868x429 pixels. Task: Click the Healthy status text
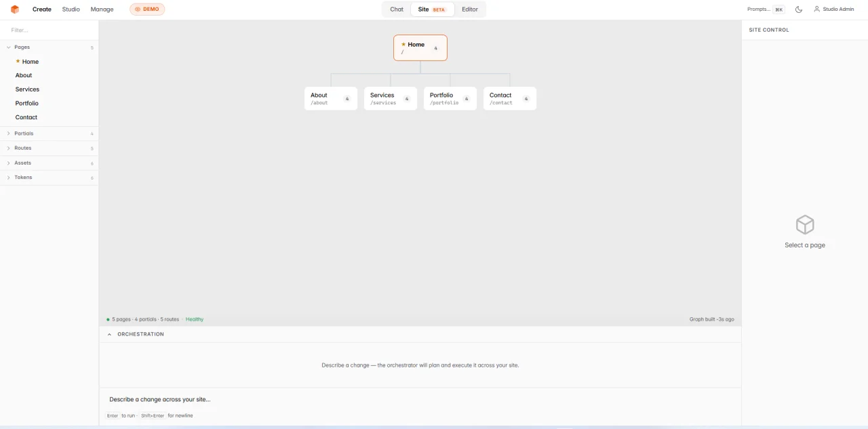click(x=195, y=319)
